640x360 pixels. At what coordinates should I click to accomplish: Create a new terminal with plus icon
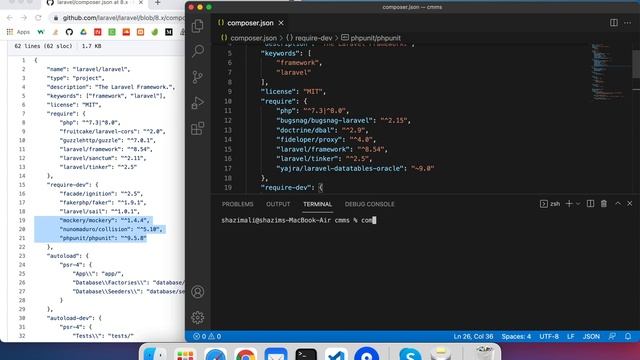569,204
